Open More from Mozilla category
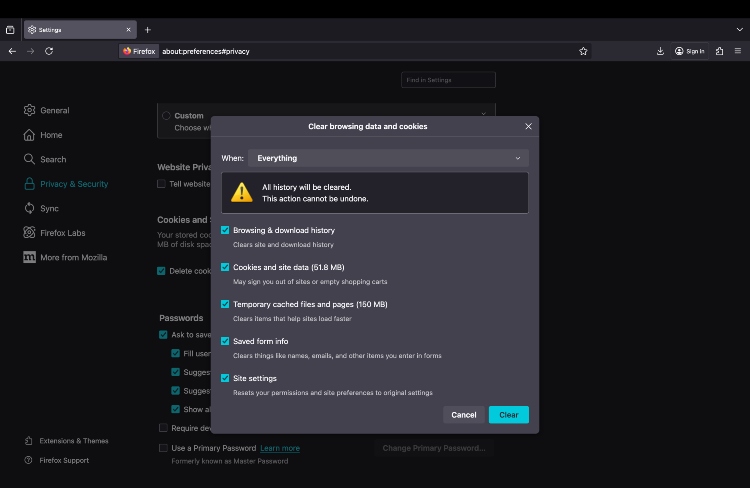 point(66,257)
